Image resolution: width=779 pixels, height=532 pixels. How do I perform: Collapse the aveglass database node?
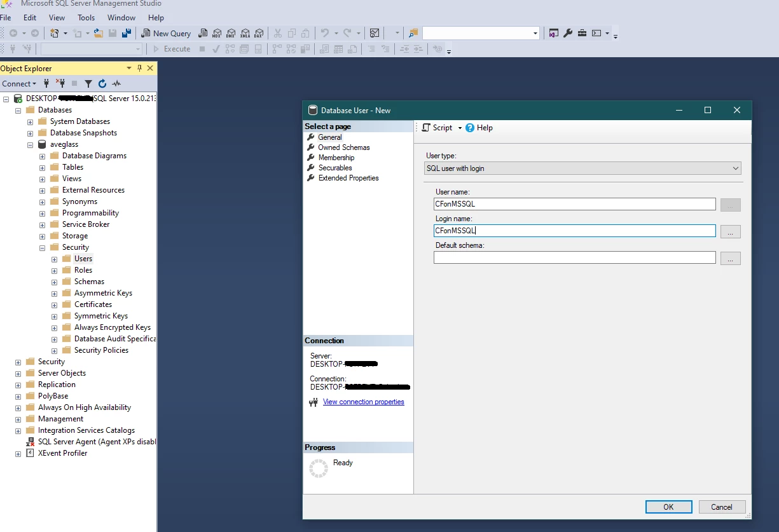pos(30,144)
